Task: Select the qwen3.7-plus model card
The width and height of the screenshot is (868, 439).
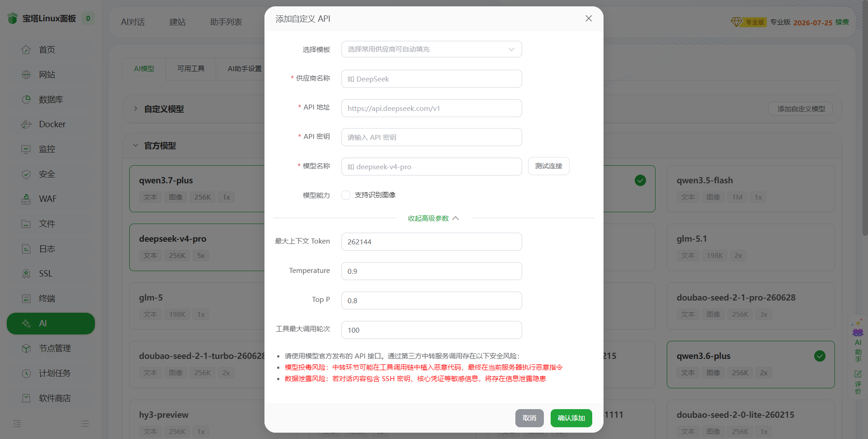Action: coord(198,189)
